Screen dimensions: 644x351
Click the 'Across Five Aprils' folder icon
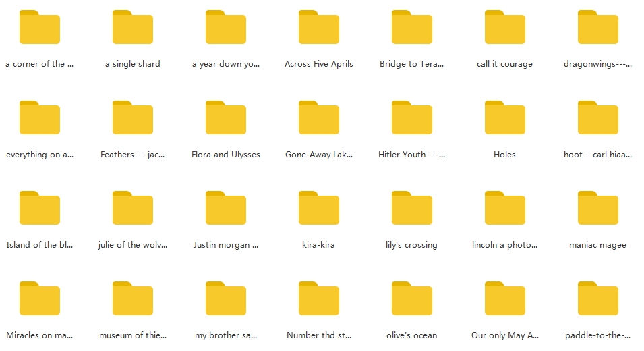pyautogui.click(x=319, y=27)
